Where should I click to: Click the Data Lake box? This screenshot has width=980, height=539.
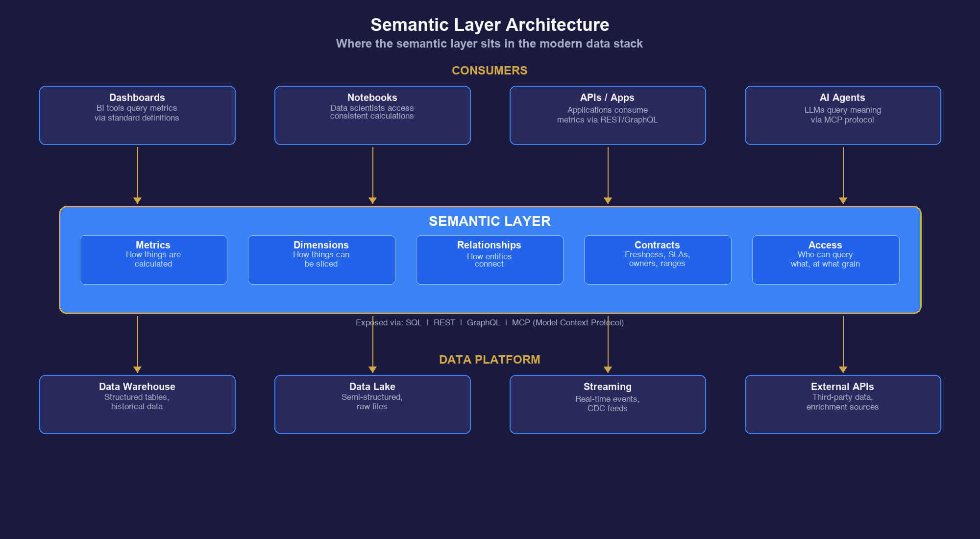coord(372,404)
